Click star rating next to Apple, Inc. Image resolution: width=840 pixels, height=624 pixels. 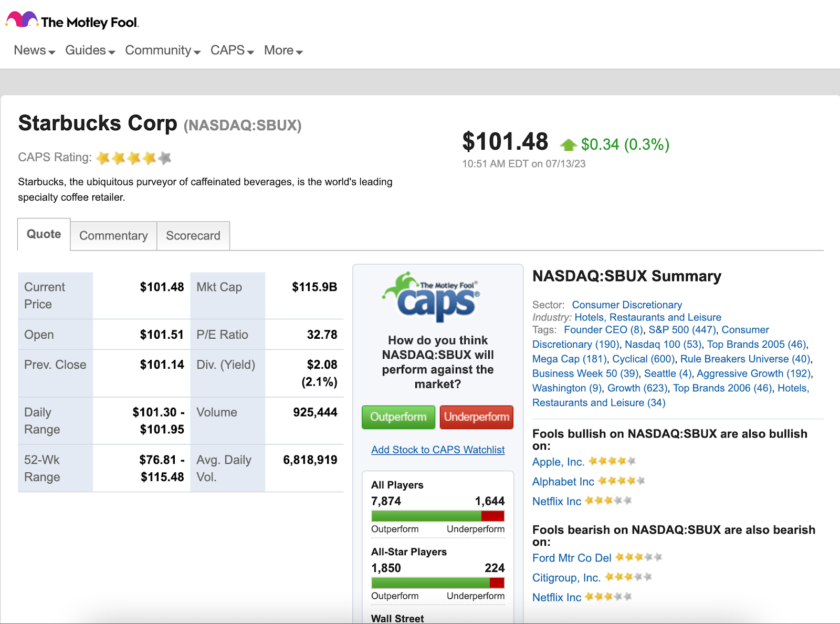612,461
